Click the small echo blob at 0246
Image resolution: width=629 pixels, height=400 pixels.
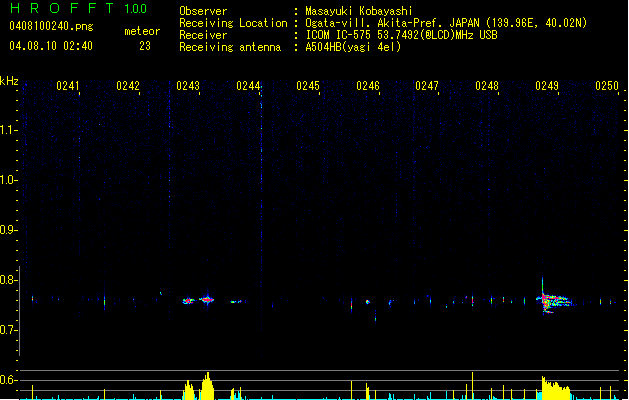coord(367,302)
